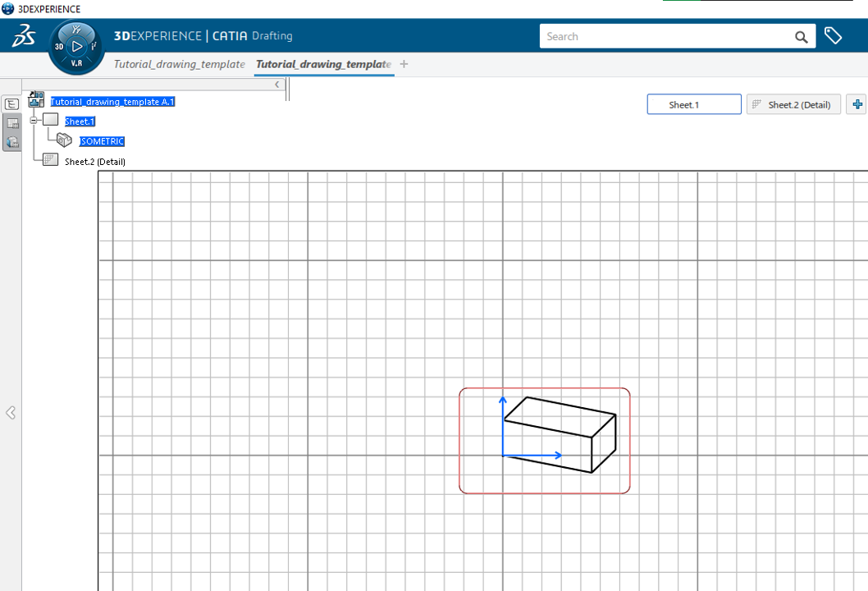
Task: Click the Sheet.1 sheet icon in the tree
Action: click(x=48, y=119)
